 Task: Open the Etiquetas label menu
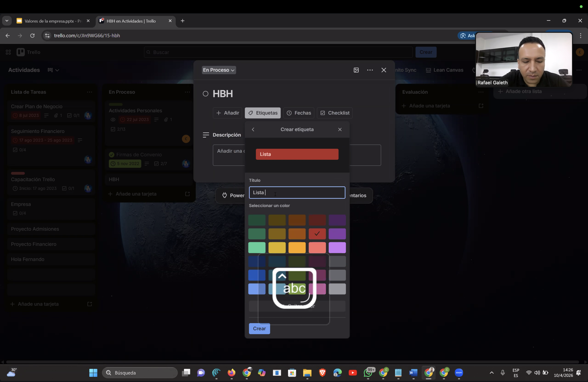263,113
